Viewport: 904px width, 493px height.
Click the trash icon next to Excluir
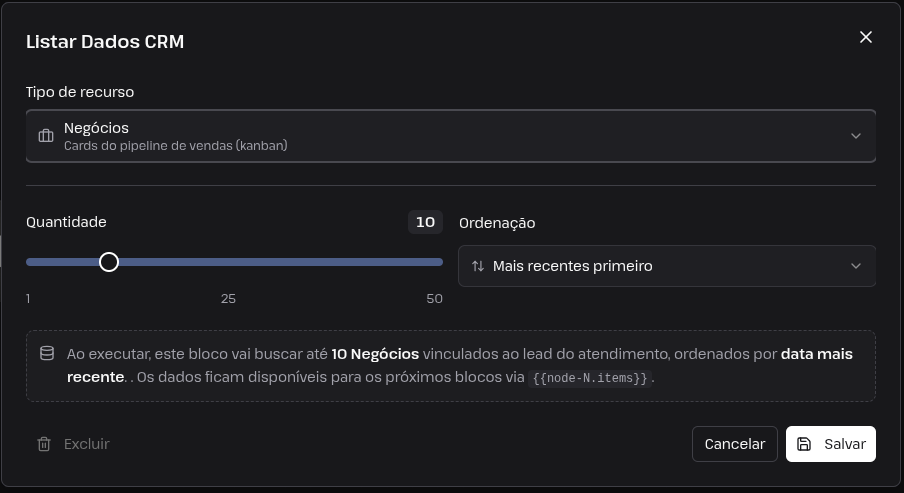tap(44, 444)
